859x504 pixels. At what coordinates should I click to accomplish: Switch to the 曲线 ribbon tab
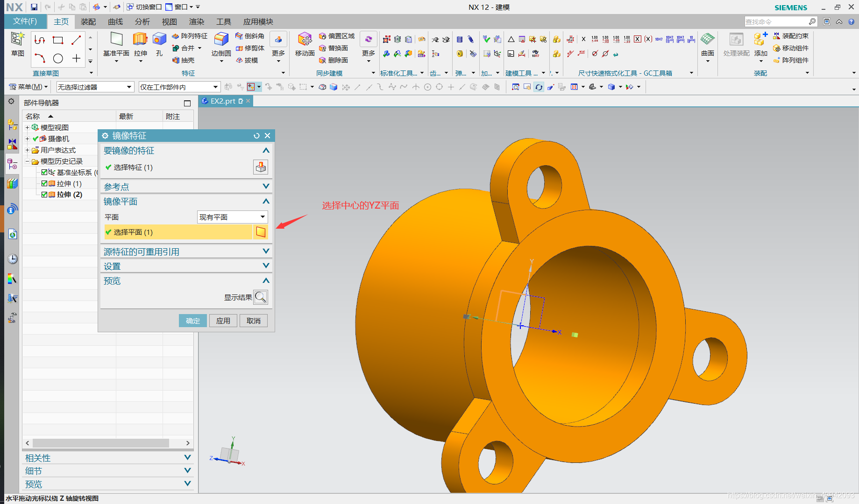pos(115,21)
